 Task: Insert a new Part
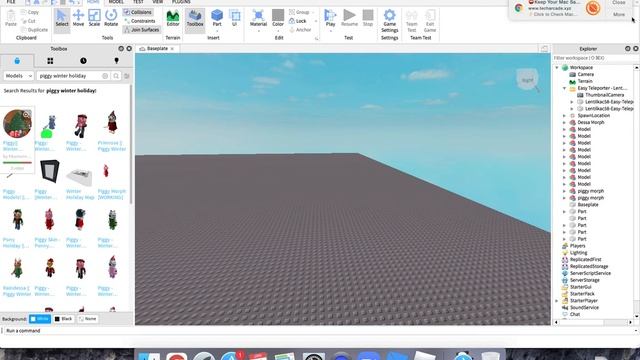point(217,18)
